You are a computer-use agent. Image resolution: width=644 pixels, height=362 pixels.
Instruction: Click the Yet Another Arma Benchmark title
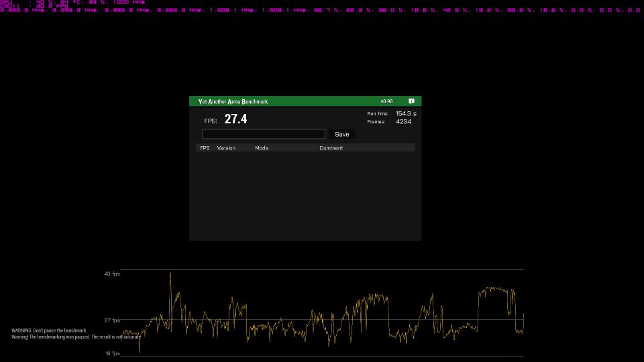[x=233, y=101]
